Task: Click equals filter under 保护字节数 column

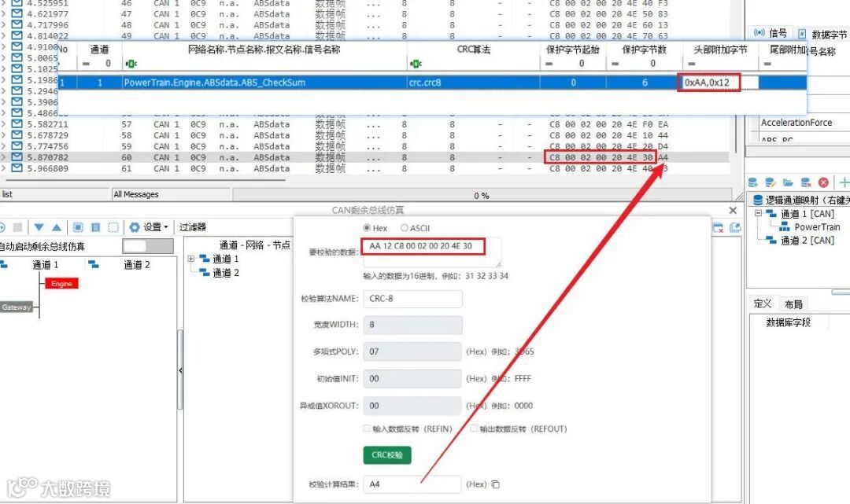Action: pyautogui.click(x=615, y=64)
